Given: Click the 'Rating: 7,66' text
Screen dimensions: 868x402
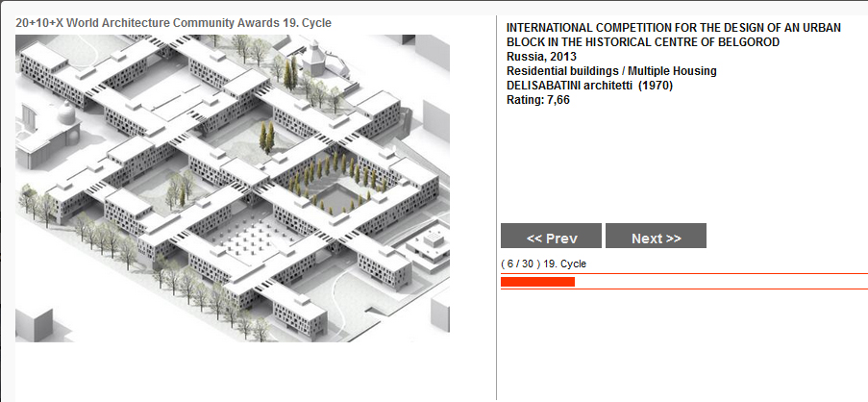Looking at the screenshot, I should [x=538, y=100].
